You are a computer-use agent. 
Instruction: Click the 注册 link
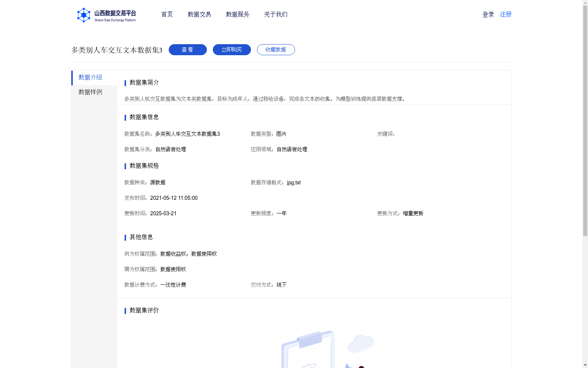[x=506, y=14]
